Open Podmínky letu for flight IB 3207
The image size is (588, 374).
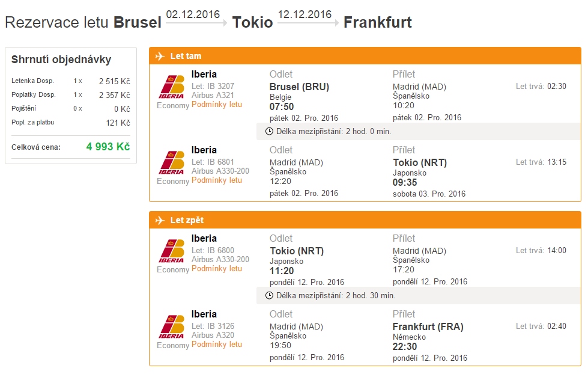pos(217,105)
